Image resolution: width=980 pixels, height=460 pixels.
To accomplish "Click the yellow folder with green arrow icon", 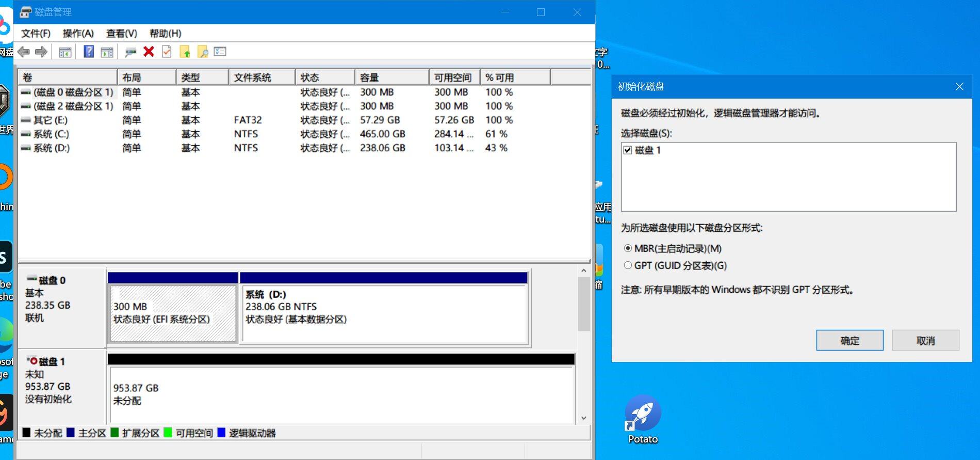I will (185, 52).
